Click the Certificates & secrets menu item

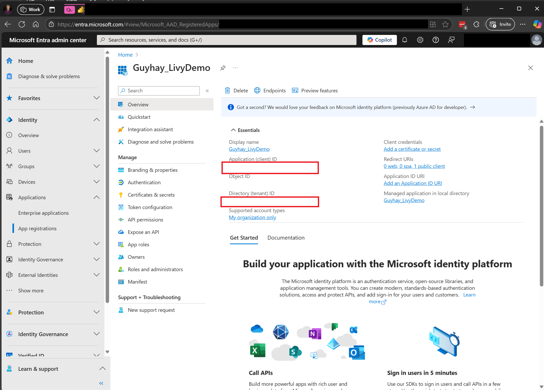pos(151,195)
